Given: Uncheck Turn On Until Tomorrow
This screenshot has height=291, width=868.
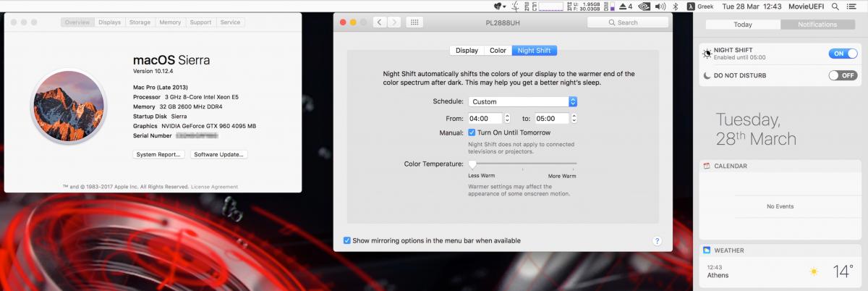Looking at the screenshot, I should point(472,132).
